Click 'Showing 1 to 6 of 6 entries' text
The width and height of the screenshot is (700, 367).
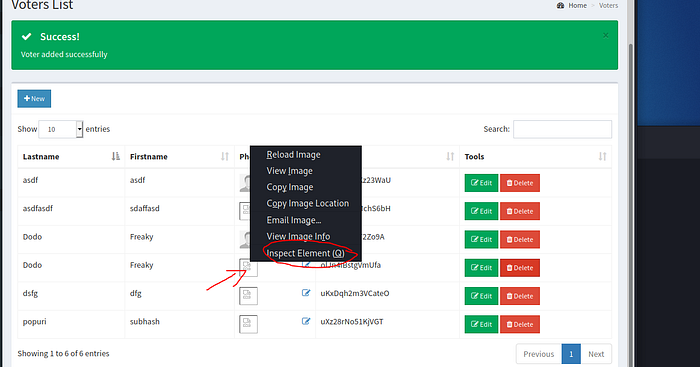point(63,354)
